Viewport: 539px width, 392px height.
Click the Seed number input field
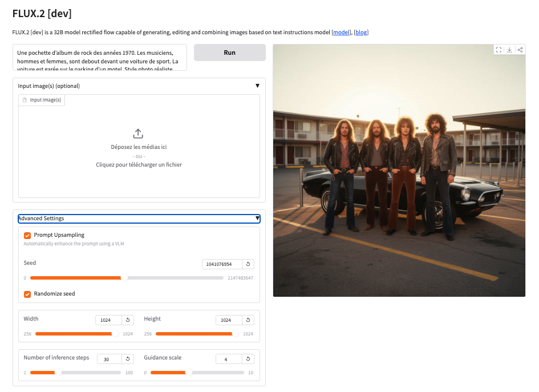tap(221, 264)
